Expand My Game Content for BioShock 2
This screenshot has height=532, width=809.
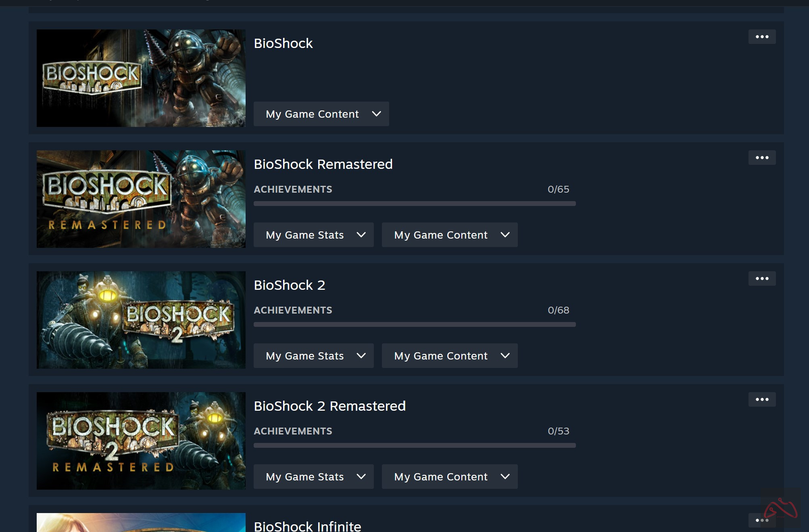(x=449, y=356)
